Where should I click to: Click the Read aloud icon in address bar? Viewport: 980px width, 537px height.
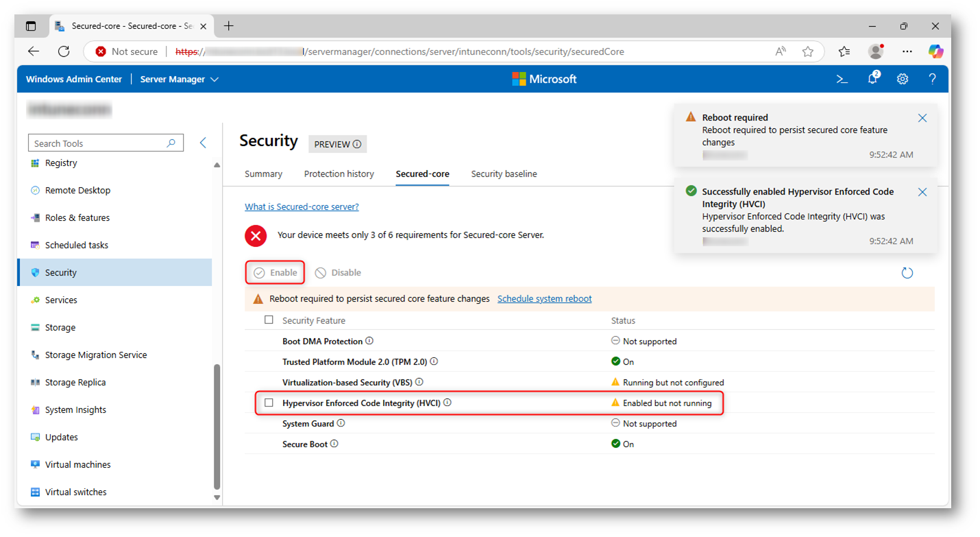coord(781,51)
